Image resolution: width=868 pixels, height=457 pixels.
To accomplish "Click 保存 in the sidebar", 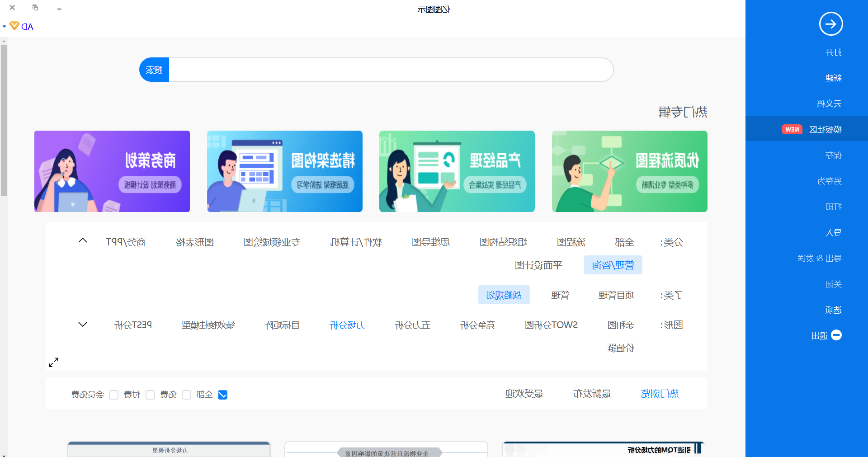I will coord(833,155).
